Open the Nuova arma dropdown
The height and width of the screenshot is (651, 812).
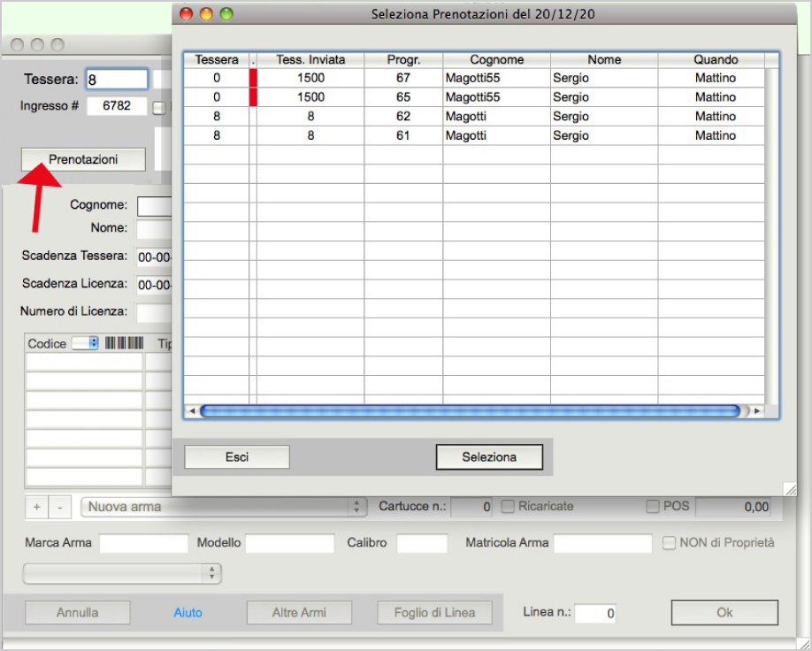[223, 507]
